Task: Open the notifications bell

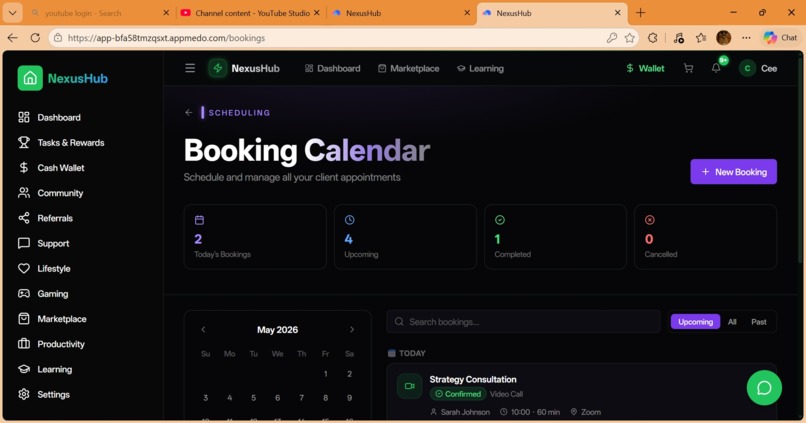Action: coord(716,68)
